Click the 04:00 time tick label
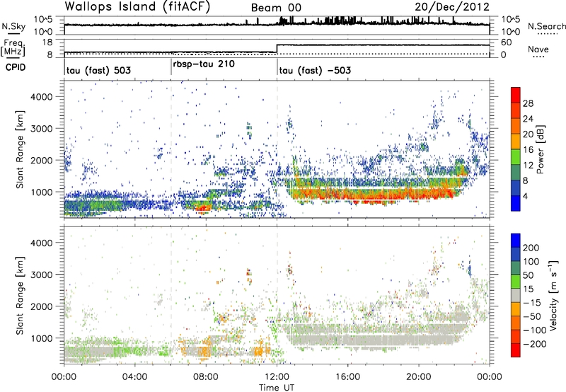 (134, 377)
